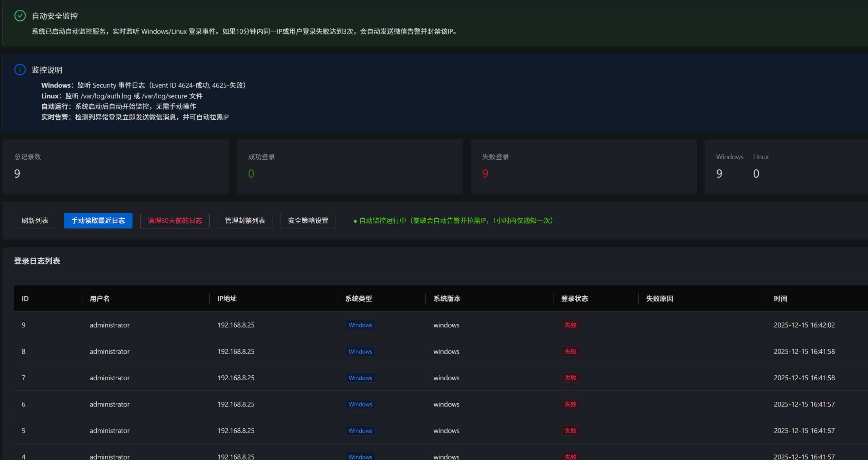Click the green status dot before 自动监控运行中
The image size is (868, 460).
pyautogui.click(x=355, y=221)
